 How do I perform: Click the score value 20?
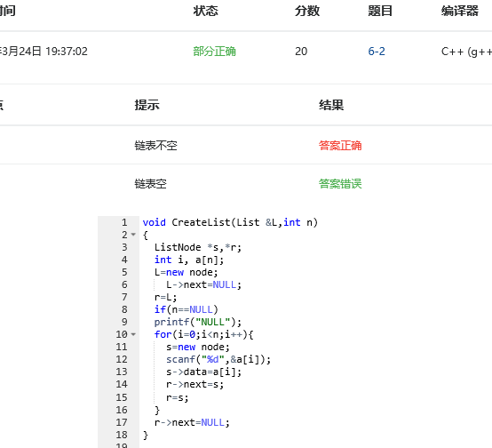pyautogui.click(x=301, y=52)
